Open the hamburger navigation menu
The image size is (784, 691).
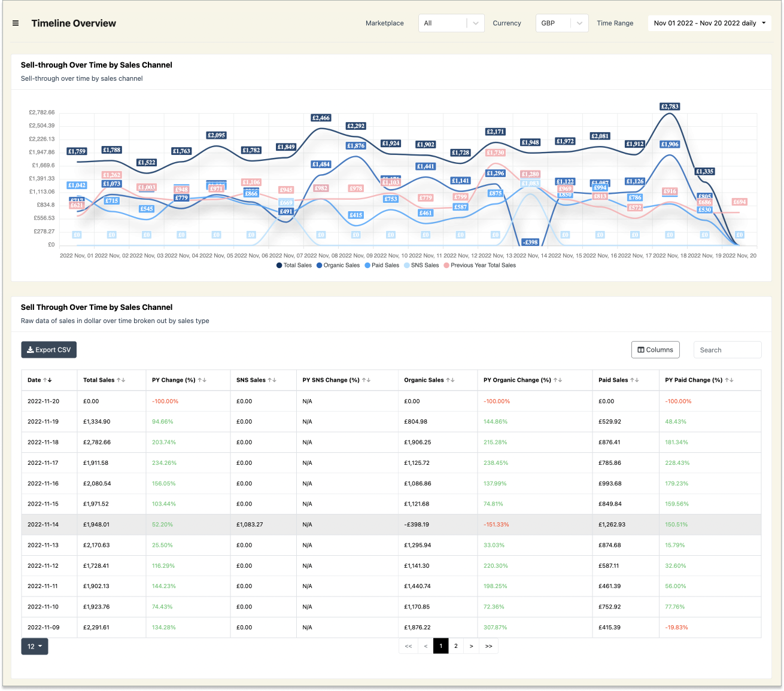[x=16, y=23]
